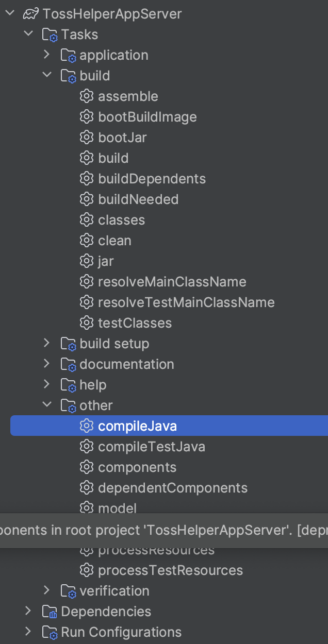Expand the Dependencies node

(28, 611)
